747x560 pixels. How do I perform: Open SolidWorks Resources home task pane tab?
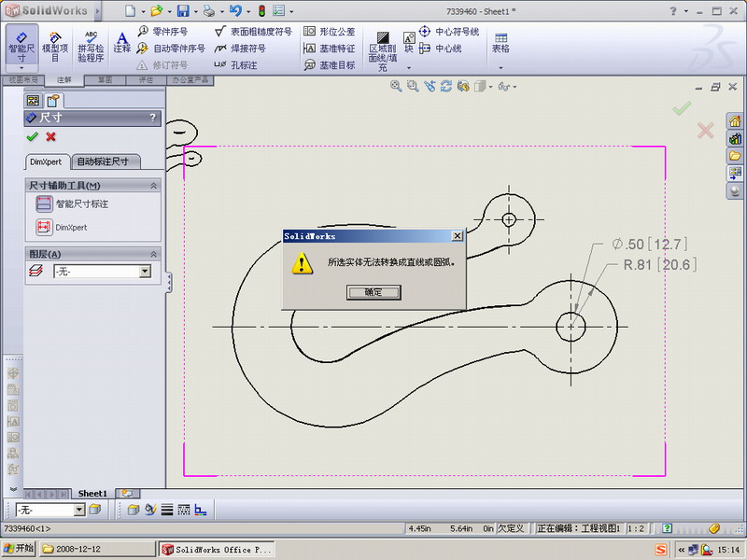(735, 121)
